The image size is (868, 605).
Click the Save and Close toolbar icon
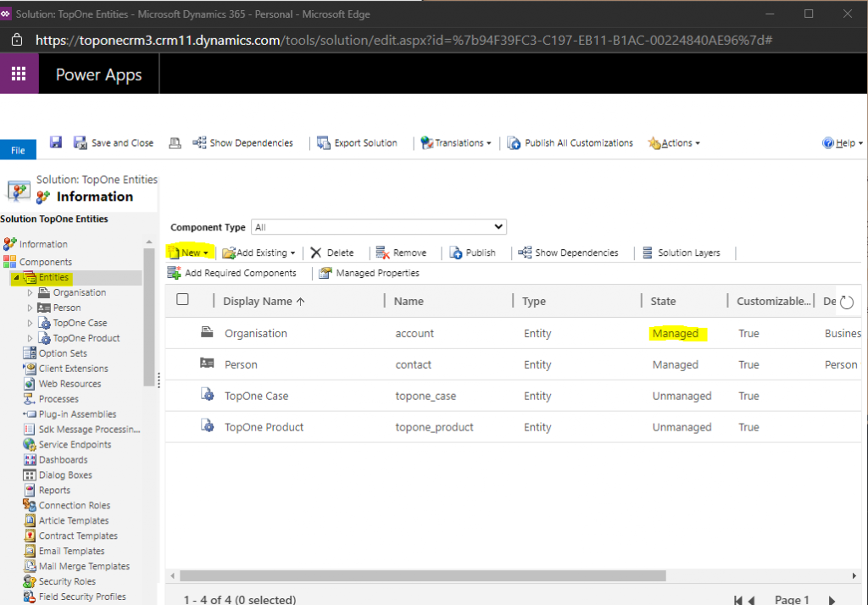(x=81, y=143)
